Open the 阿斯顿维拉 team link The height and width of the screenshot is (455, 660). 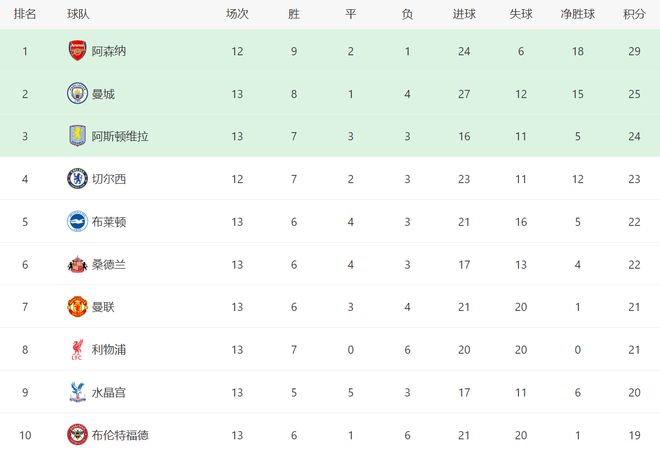tap(120, 136)
